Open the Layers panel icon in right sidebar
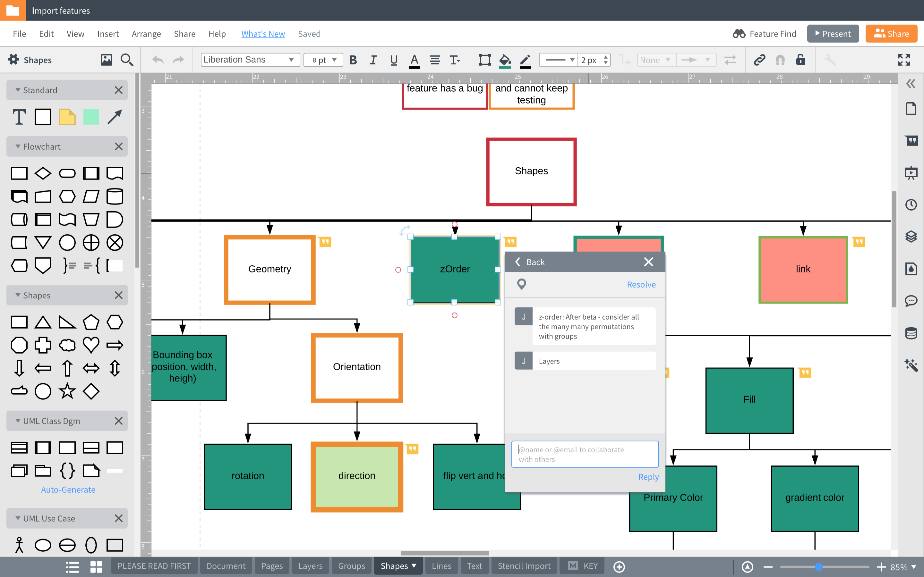The height and width of the screenshot is (577, 924). click(911, 237)
